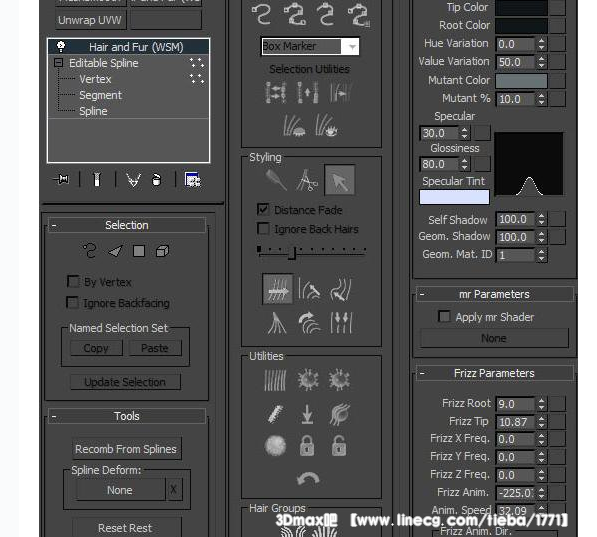This screenshot has width=597, height=537.
Task: Click the mr Shader None button
Action: [x=494, y=338]
